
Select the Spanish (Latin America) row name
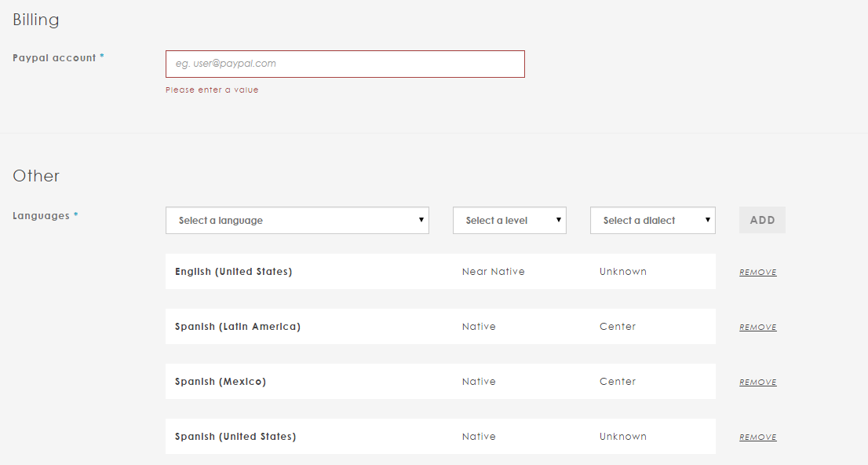pos(237,327)
